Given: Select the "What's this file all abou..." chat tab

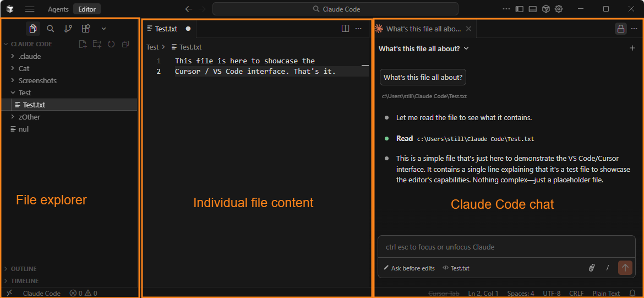Looking at the screenshot, I should pos(423,29).
